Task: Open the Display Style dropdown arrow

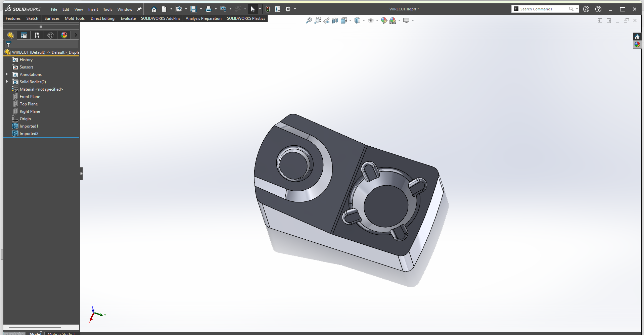Action: pos(364,21)
